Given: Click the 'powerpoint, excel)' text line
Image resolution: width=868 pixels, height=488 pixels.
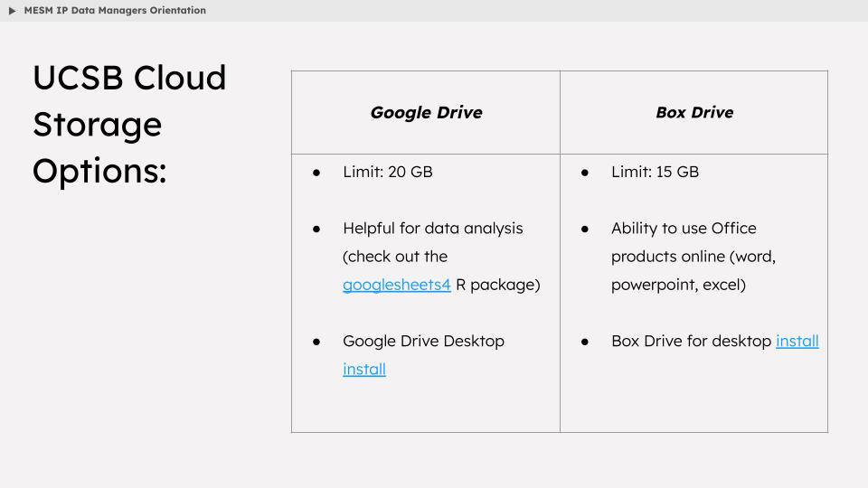Looking at the screenshot, I should click(678, 285).
